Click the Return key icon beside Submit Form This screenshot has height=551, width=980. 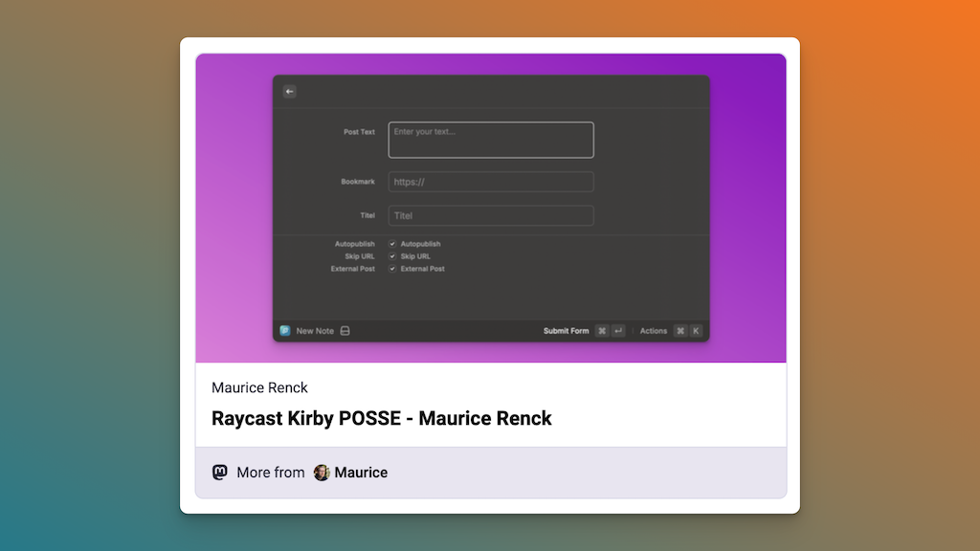pyautogui.click(x=618, y=331)
